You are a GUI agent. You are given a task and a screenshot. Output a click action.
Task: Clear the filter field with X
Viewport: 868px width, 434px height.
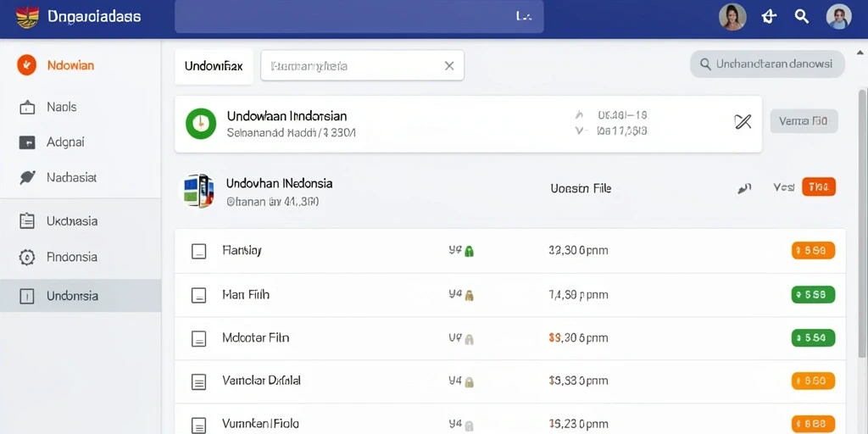click(x=449, y=66)
